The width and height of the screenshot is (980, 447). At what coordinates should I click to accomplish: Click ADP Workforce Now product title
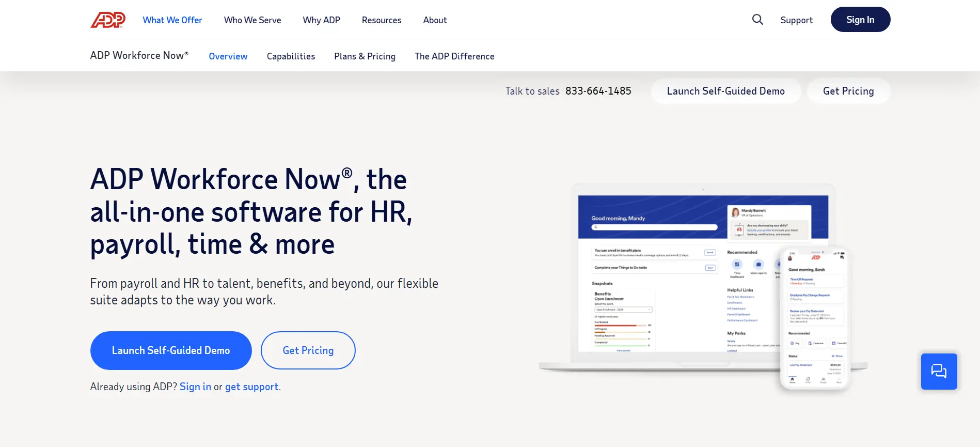coord(139,55)
